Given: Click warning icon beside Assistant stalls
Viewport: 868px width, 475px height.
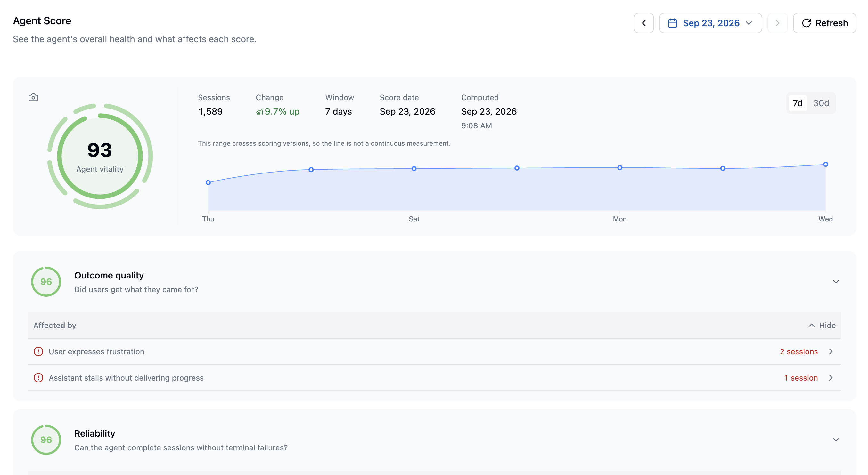Looking at the screenshot, I should coord(38,378).
